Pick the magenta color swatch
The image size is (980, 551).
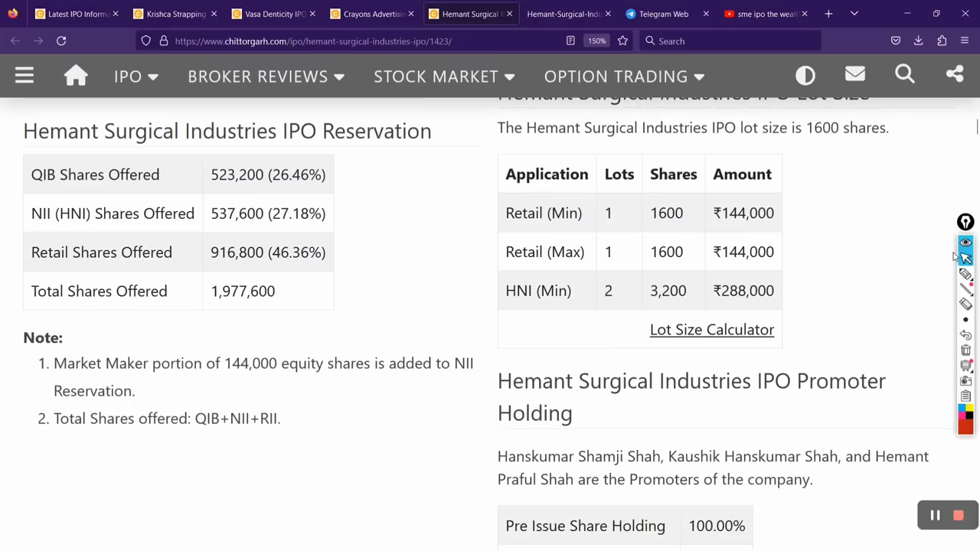[x=962, y=416]
